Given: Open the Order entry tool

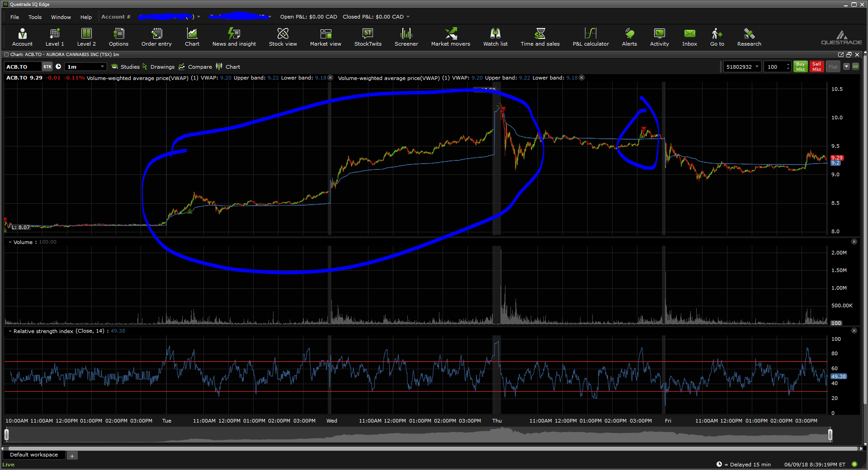Looking at the screenshot, I should (x=156, y=37).
